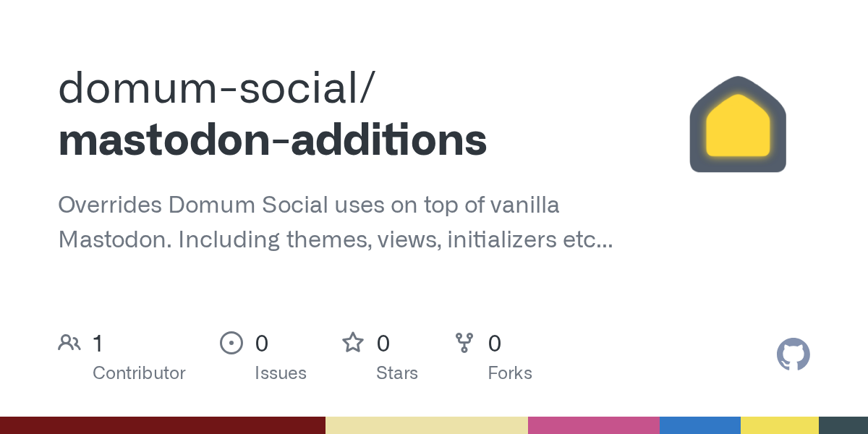Click the yellow house logo avatar
The image size is (868, 434).
click(x=738, y=124)
